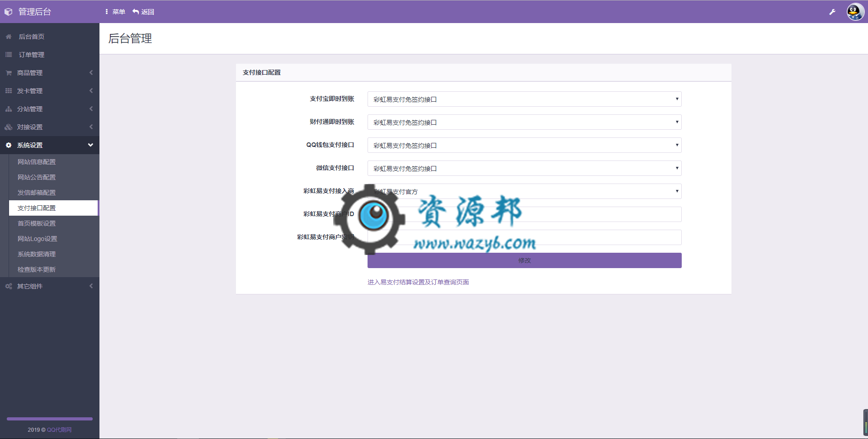Expand 商品管理 chevron arrow
The image size is (868, 439).
coord(91,73)
